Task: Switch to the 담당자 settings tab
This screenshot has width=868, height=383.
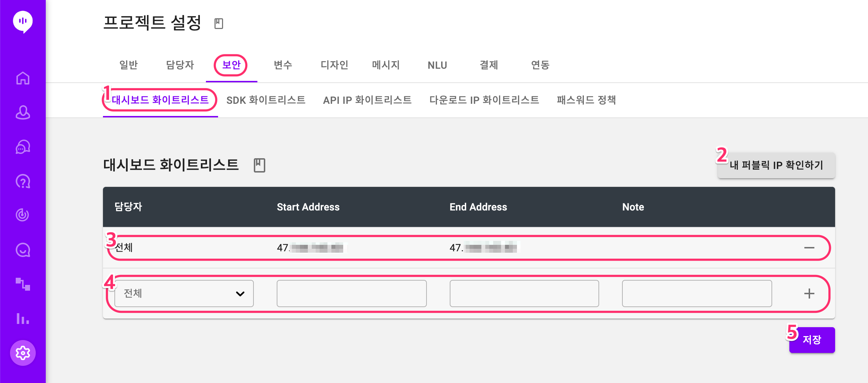Action: click(x=180, y=65)
